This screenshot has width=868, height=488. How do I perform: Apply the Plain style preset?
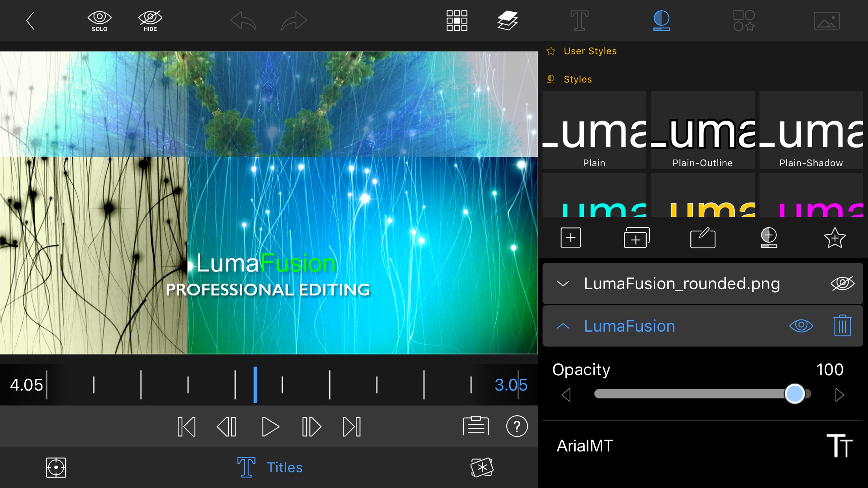594,130
